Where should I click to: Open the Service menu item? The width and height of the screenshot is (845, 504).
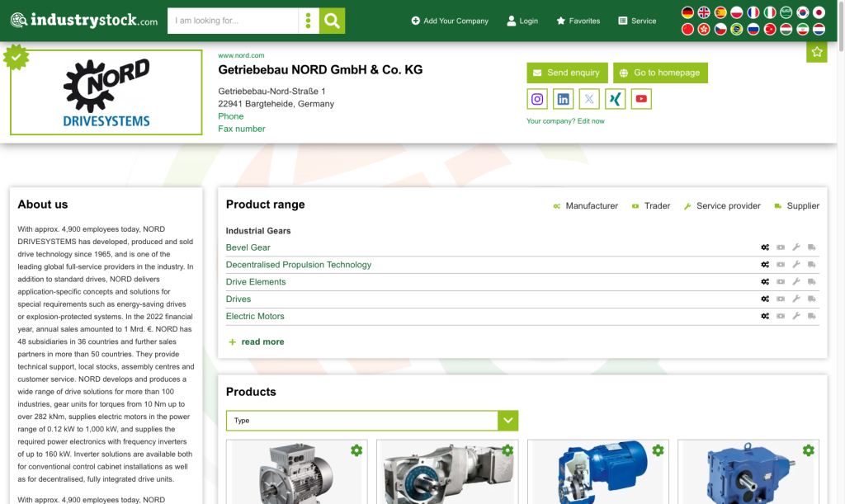[637, 21]
